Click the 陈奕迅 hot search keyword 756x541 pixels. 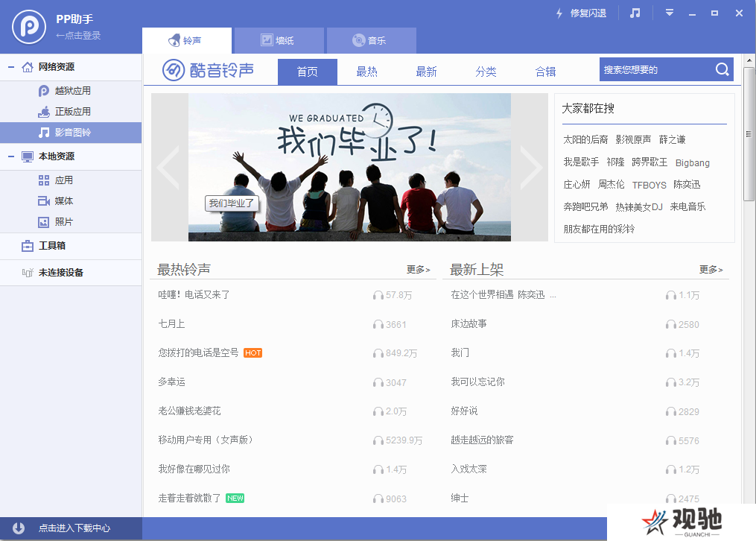tap(687, 185)
